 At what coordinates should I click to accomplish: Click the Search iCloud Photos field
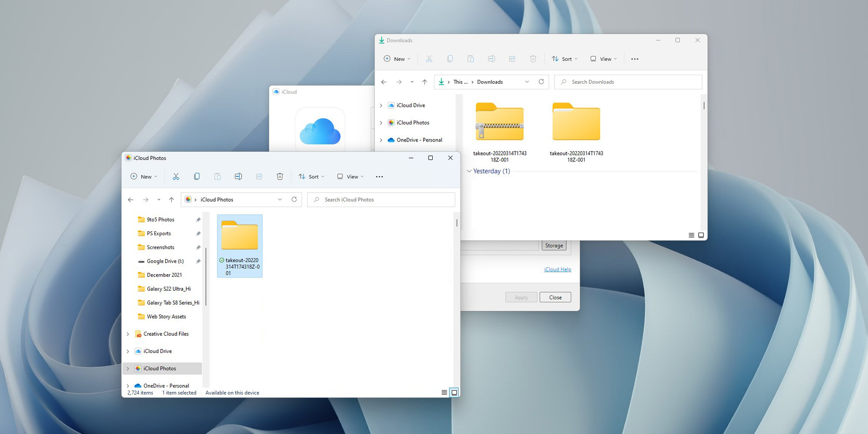382,200
